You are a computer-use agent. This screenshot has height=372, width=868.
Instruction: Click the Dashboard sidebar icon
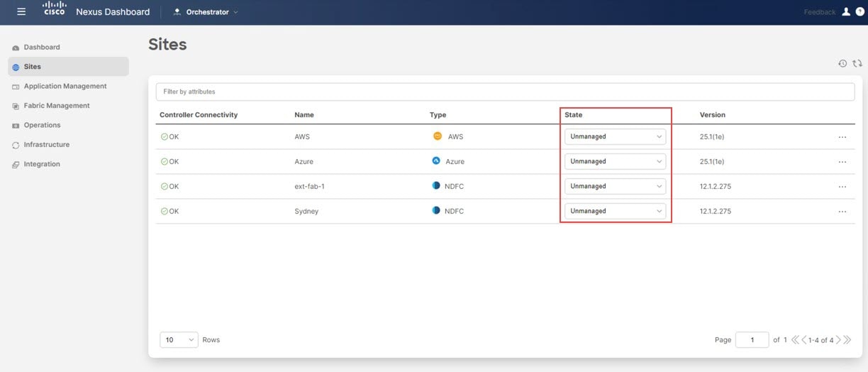point(16,48)
